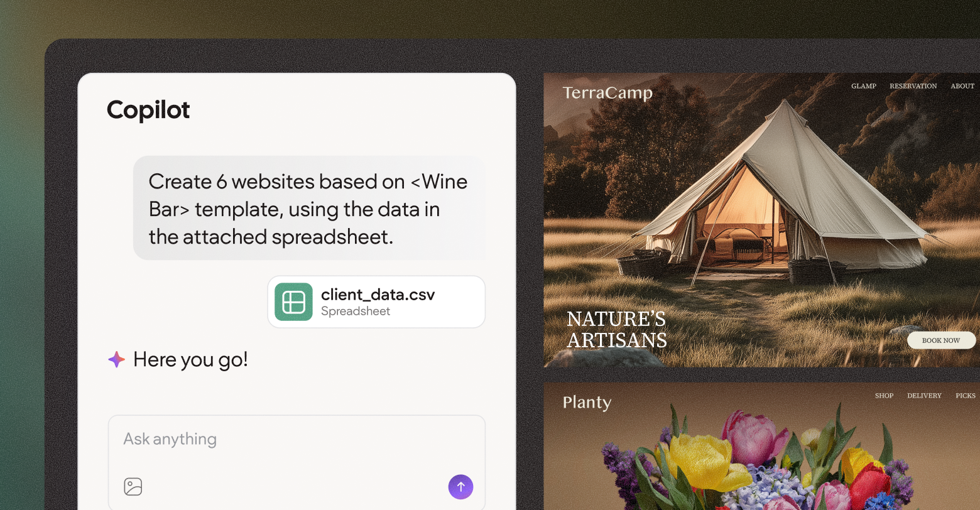The width and height of the screenshot is (980, 510).
Task: Focus the Ask anything input field
Action: click(297, 462)
